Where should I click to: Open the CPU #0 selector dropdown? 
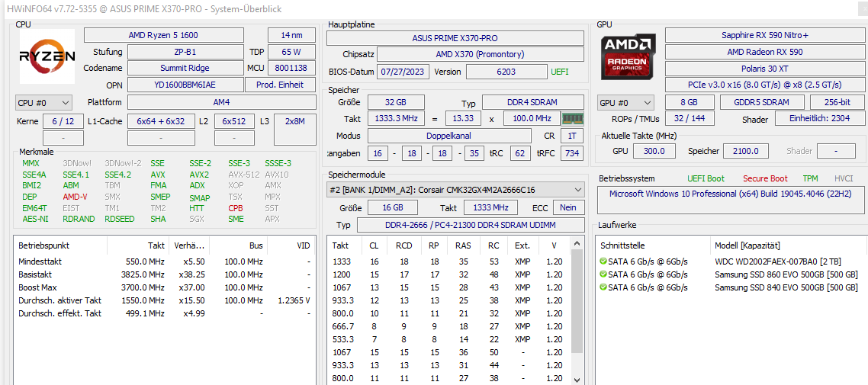(43, 103)
